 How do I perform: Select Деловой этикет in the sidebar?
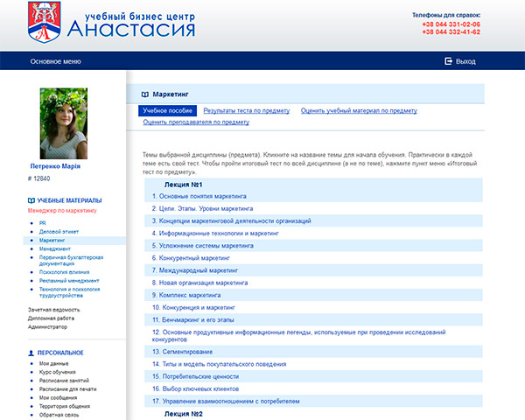(59, 230)
